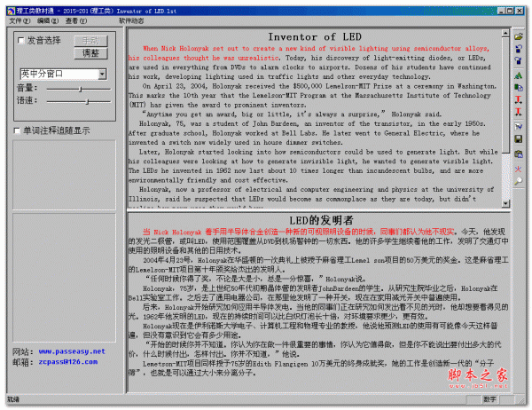Click the upper red T text-width icon
Viewport: 532px width, 410px height.
(518, 99)
